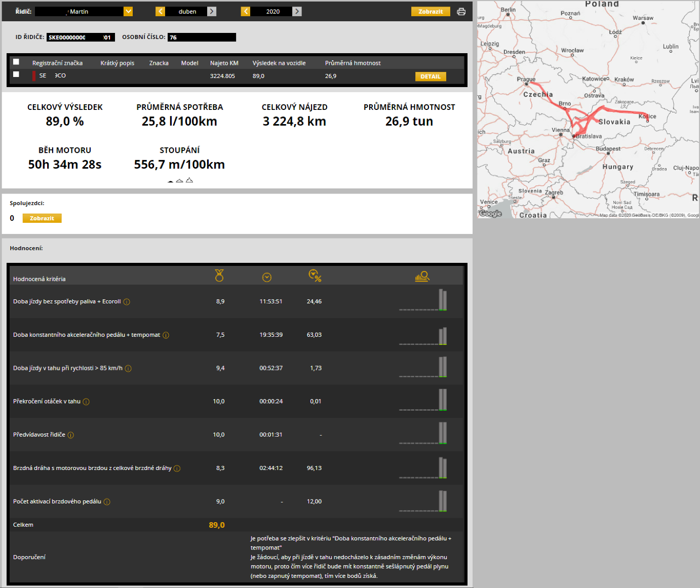The width and height of the screenshot is (700, 588).
Task: Tick the select-all checkbox in vehicle table header
Action: click(x=16, y=62)
